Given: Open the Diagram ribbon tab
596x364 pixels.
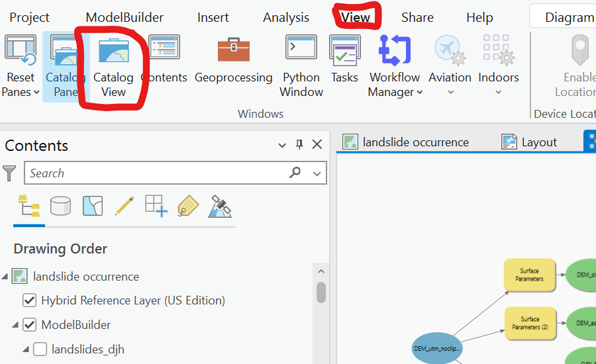Looking at the screenshot, I should coord(569,17).
